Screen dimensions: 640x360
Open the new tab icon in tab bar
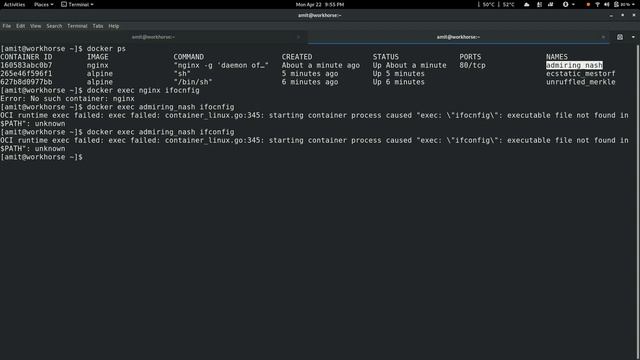[x=620, y=37]
